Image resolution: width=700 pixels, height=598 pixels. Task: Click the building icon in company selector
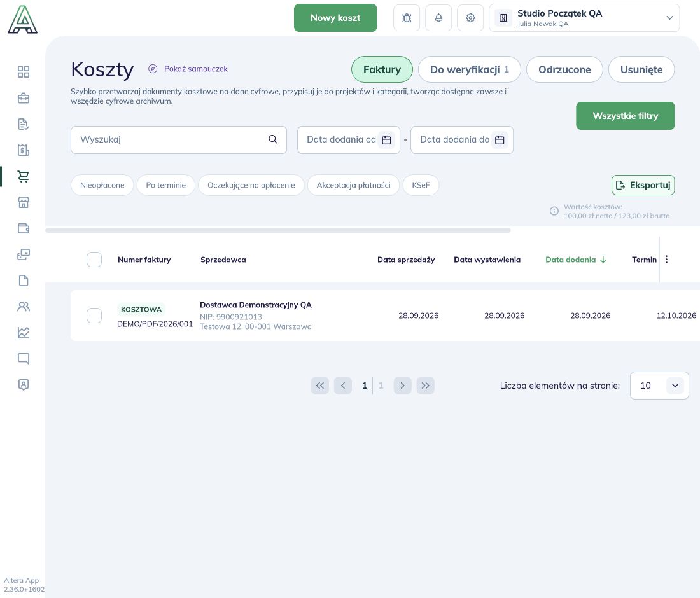[503, 18]
